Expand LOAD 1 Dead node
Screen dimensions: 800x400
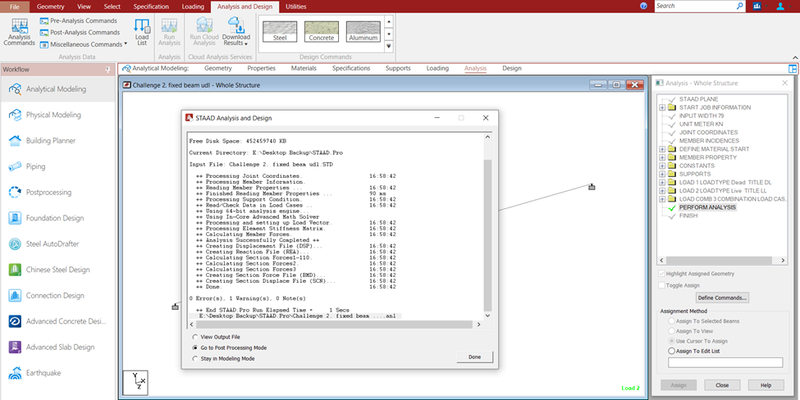(662, 183)
